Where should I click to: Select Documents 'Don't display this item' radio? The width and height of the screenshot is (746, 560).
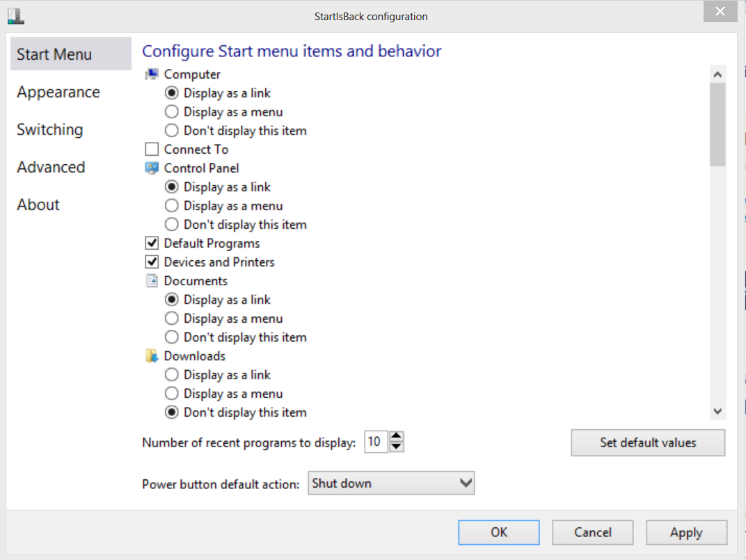(x=172, y=337)
